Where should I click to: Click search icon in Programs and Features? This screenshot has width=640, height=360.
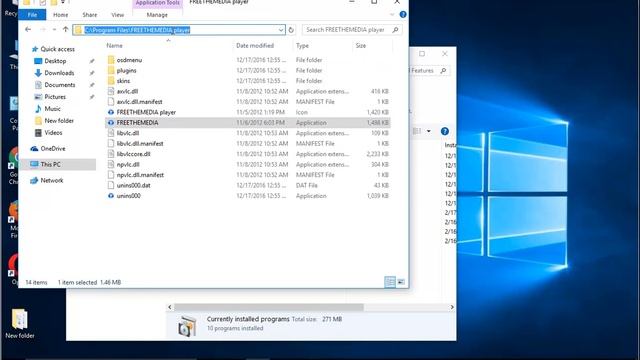[443, 71]
